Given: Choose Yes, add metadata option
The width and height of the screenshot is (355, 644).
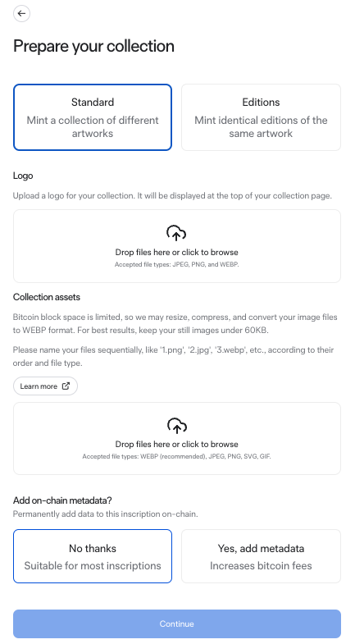Looking at the screenshot, I should [261, 556].
